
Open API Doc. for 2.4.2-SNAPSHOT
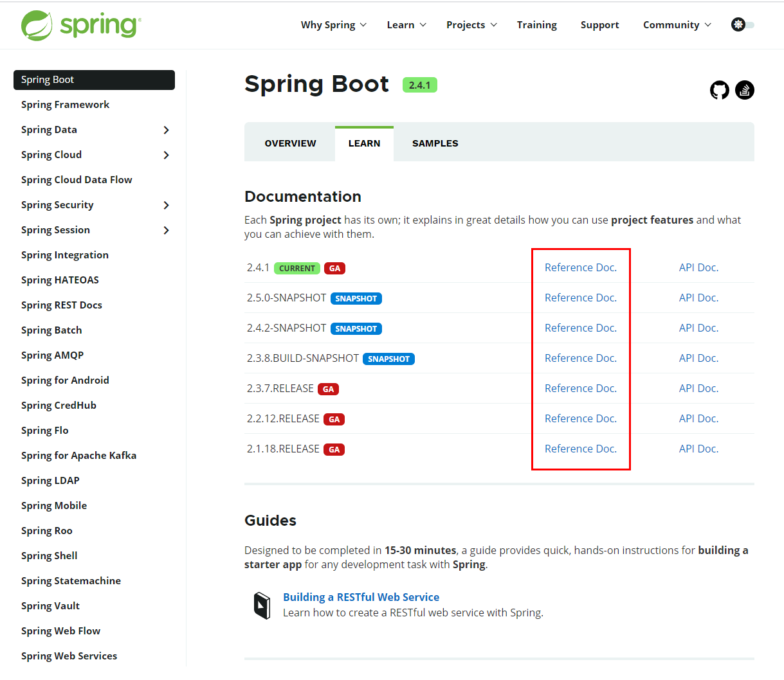[x=698, y=328]
